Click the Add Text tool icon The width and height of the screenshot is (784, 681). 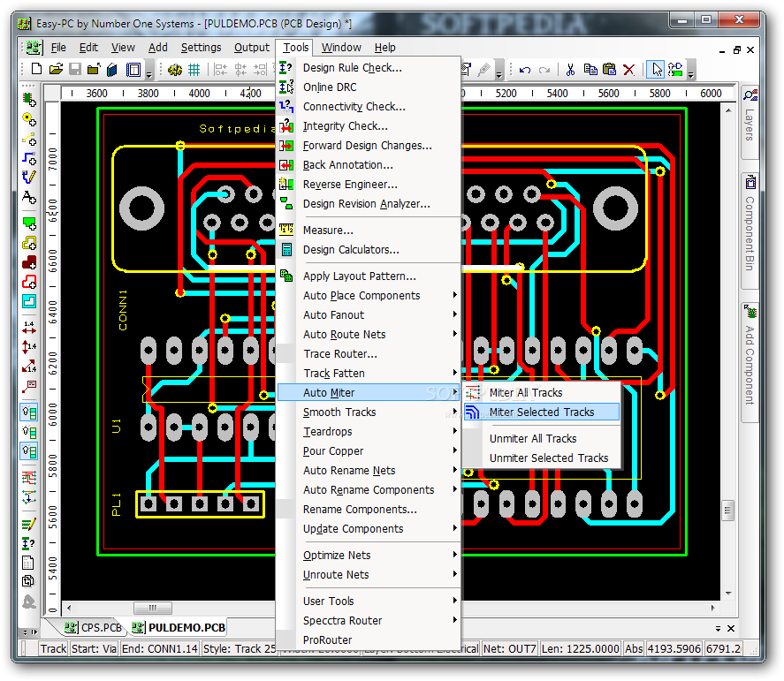click(x=29, y=197)
